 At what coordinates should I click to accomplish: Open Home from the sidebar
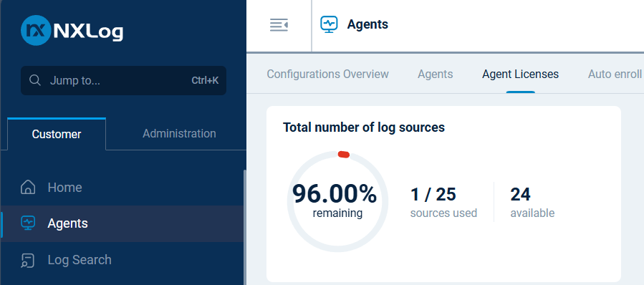click(x=122, y=188)
